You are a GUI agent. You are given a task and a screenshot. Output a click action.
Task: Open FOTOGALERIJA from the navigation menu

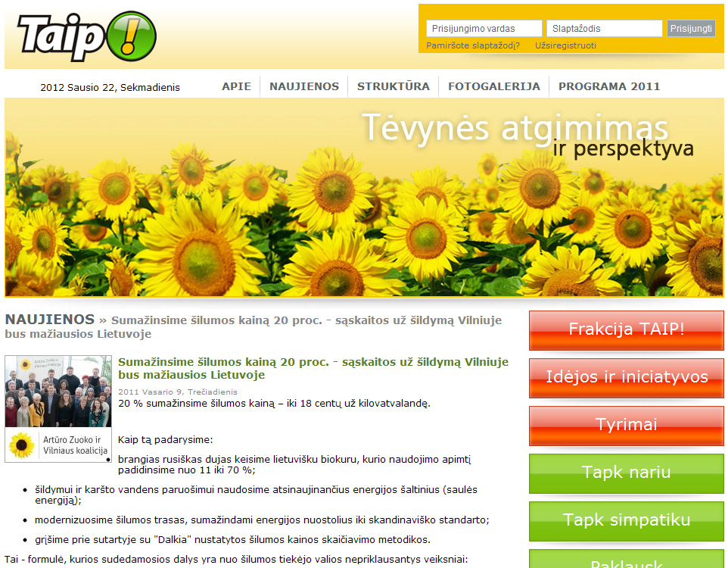point(494,86)
